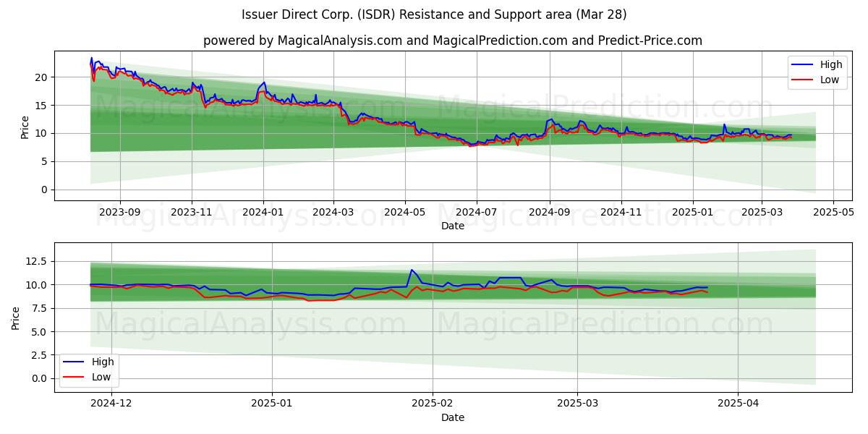Click the '2024-09' x-axis label on the top chart
The width and height of the screenshot is (868, 434).
point(550,213)
